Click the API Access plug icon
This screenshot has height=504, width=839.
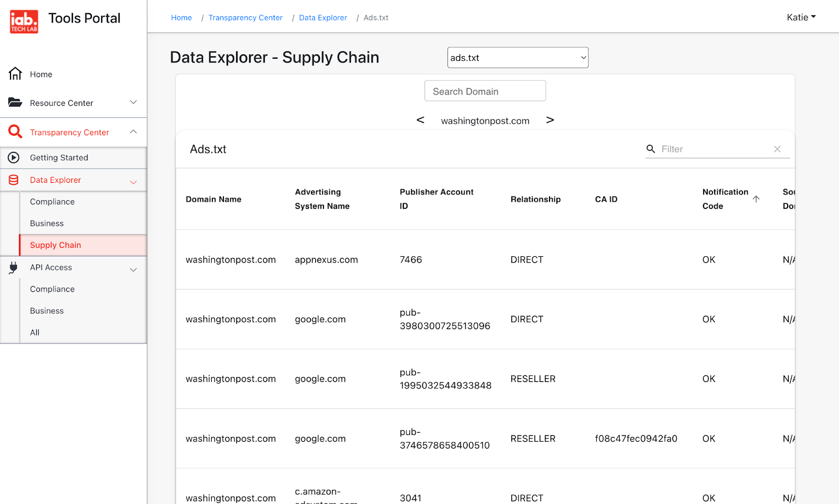14,268
